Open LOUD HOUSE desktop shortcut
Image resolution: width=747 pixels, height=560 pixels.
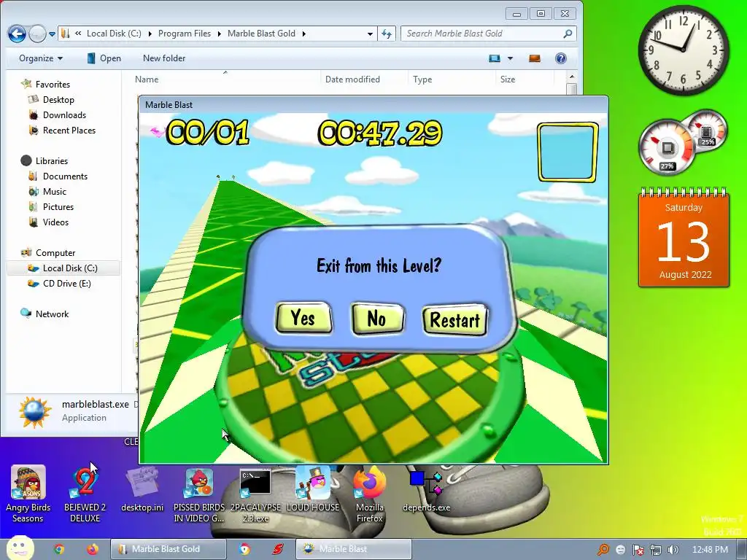point(313,489)
